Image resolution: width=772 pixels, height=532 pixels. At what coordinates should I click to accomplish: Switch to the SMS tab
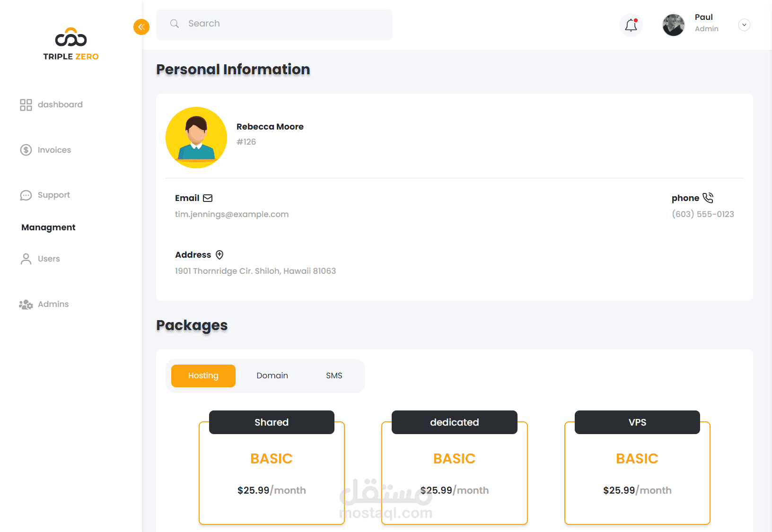pyautogui.click(x=334, y=376)
